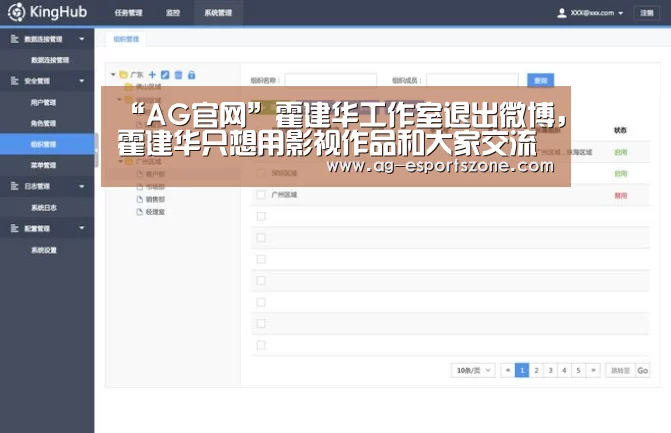Click the 数据连接管理 group list icon

15,39
